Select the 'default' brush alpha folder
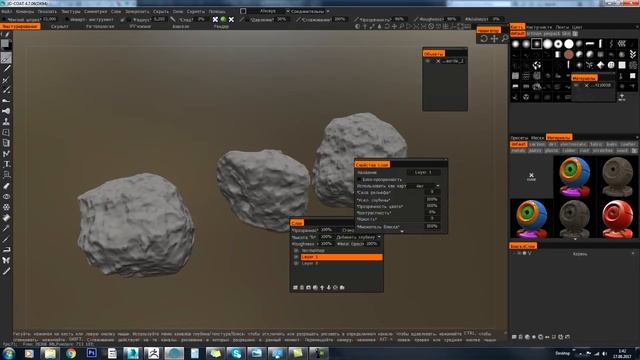 (518, 33)
